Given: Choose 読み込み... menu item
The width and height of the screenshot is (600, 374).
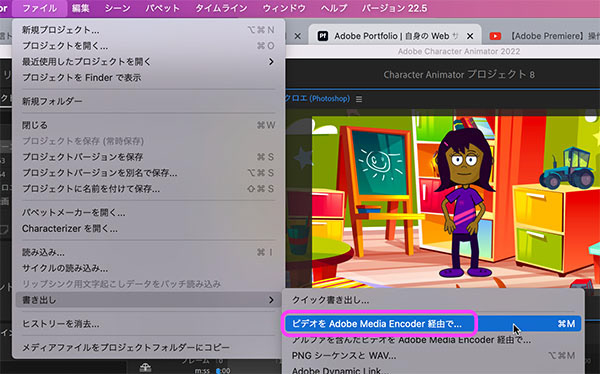Looking at the screenshot, I should 148,253.
